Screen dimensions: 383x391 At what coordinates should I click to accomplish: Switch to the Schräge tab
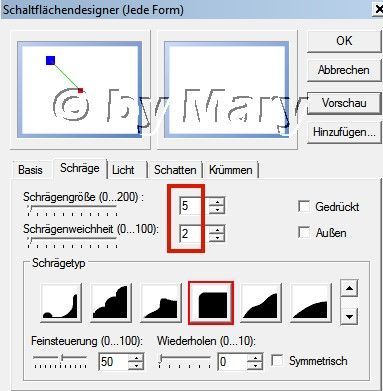click(80, 168)
